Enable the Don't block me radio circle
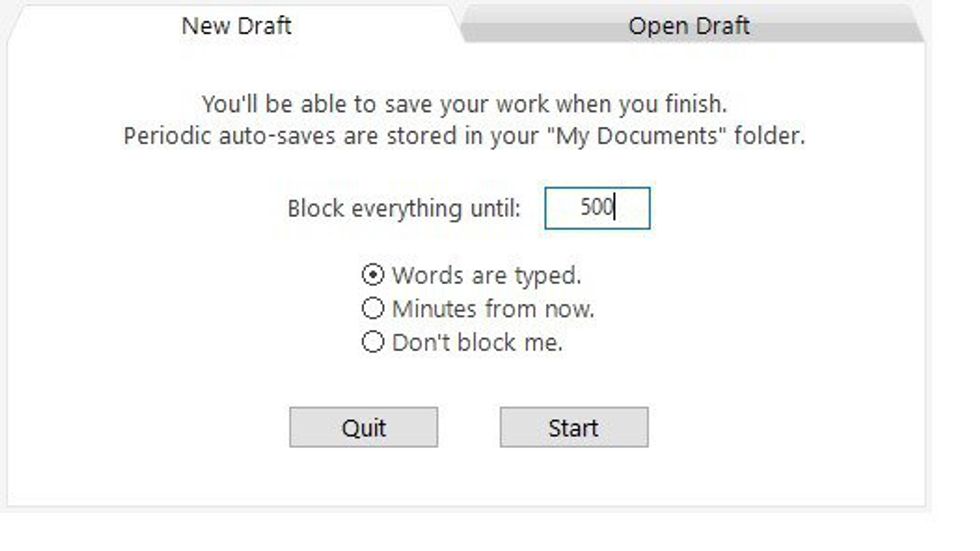The width and height of the screenshot is (980, 551). point(372,343)
